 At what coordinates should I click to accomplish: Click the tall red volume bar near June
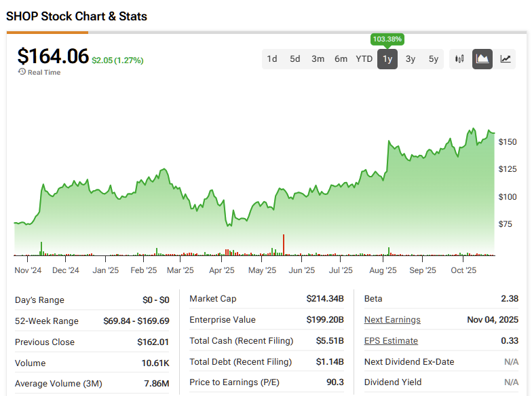coord(284,245)
